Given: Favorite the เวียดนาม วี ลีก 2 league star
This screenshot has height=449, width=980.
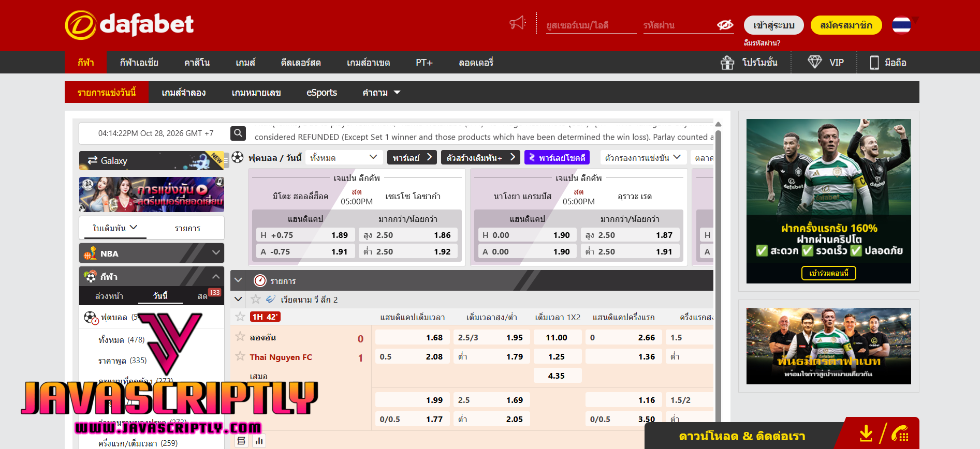Looking at the screenshot, I should tap(256, 299).
